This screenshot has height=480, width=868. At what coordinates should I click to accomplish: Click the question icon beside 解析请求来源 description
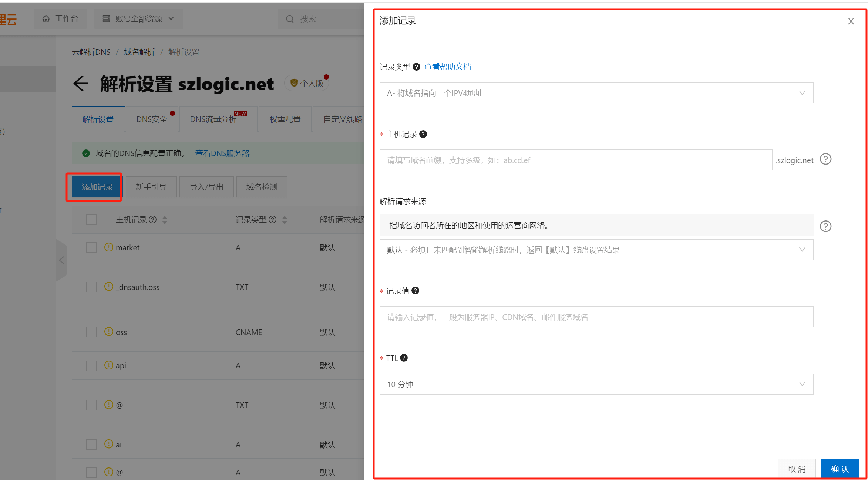(825, 226)
